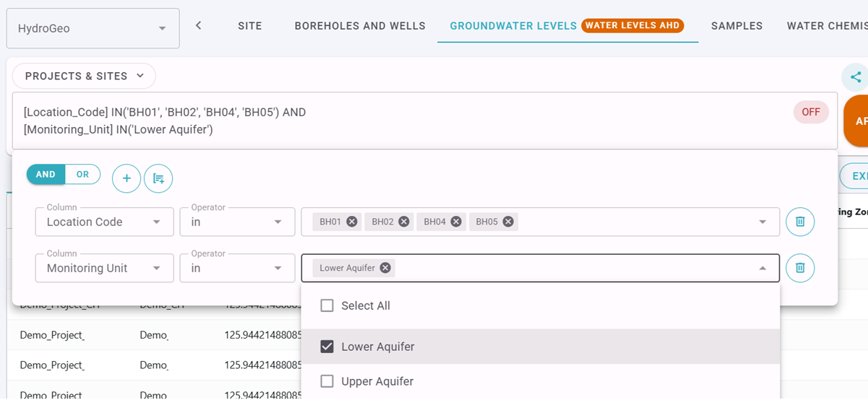
Task: Delete the Location Code filter row
Action: tap(800, 222)
